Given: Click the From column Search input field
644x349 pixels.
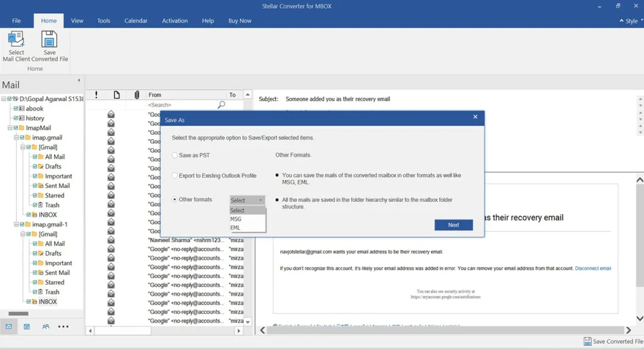Looking at the screenshot, I should coord(181,104).
